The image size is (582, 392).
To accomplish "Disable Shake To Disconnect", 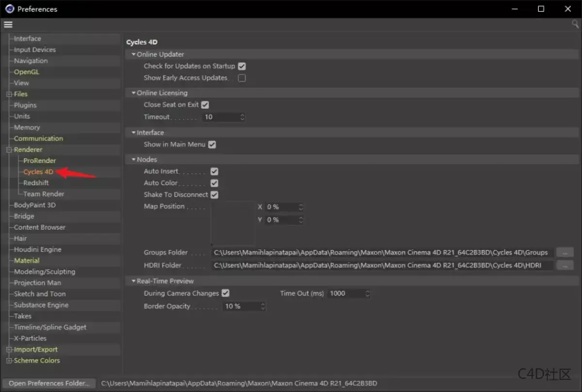I will tap(214, 194).
